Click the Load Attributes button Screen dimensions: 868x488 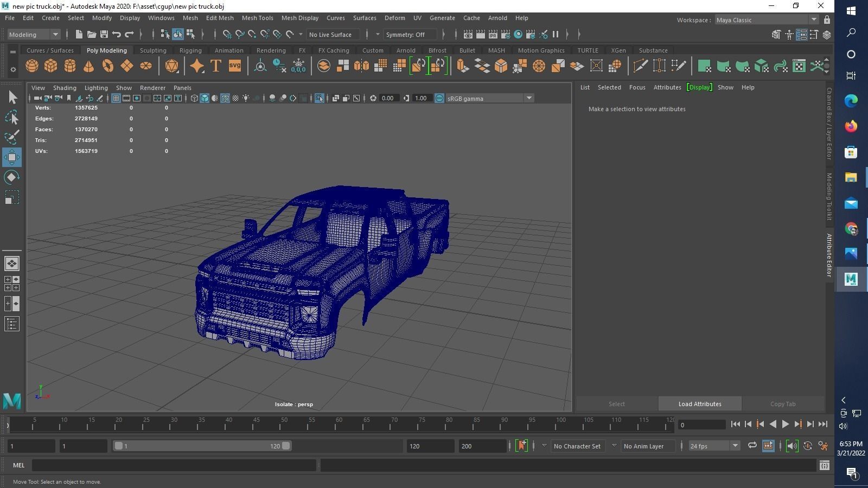[x=700, y=404]
